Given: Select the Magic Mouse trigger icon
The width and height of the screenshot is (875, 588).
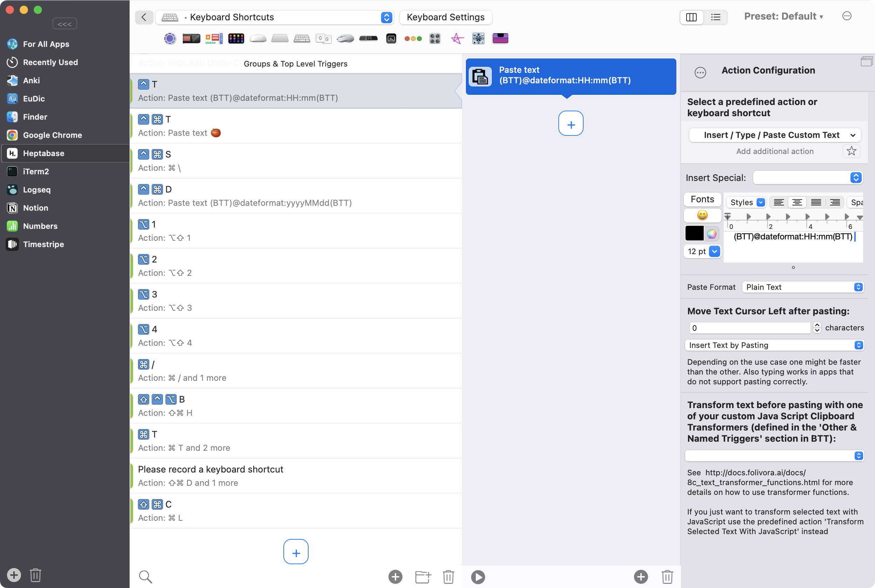Looking at the screenshot, I should (x=258, y=38).
